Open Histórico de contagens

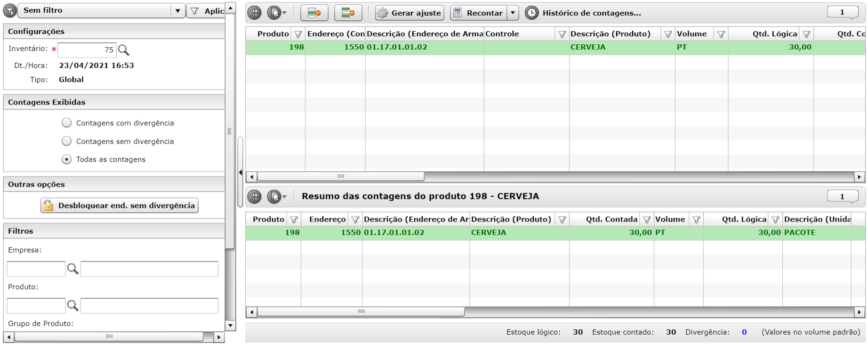click(x=583, y=13)
